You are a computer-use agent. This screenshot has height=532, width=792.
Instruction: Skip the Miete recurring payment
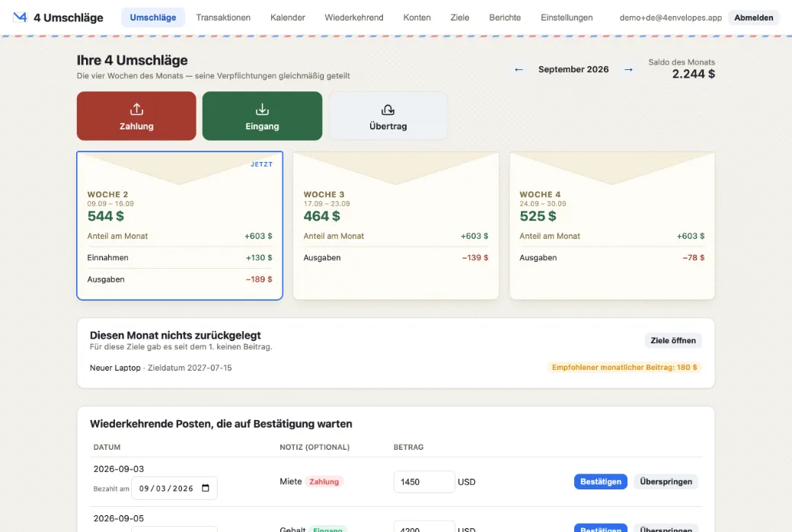[x=666, y=482]
